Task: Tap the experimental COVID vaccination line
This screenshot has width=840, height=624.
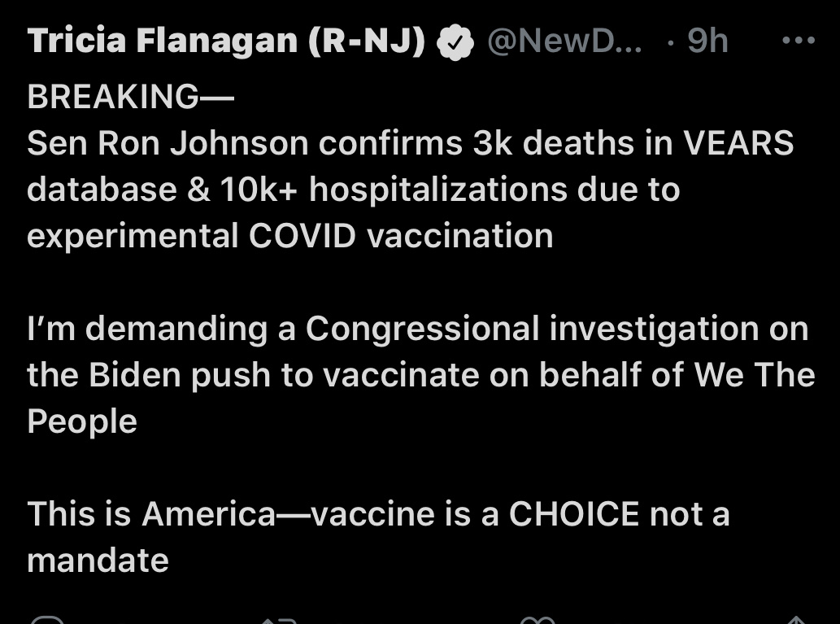Action: [289, 237]
